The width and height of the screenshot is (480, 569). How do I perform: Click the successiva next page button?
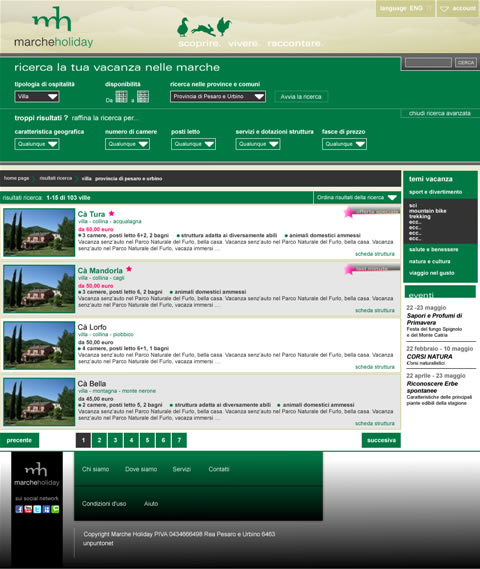tap(381, 440)
